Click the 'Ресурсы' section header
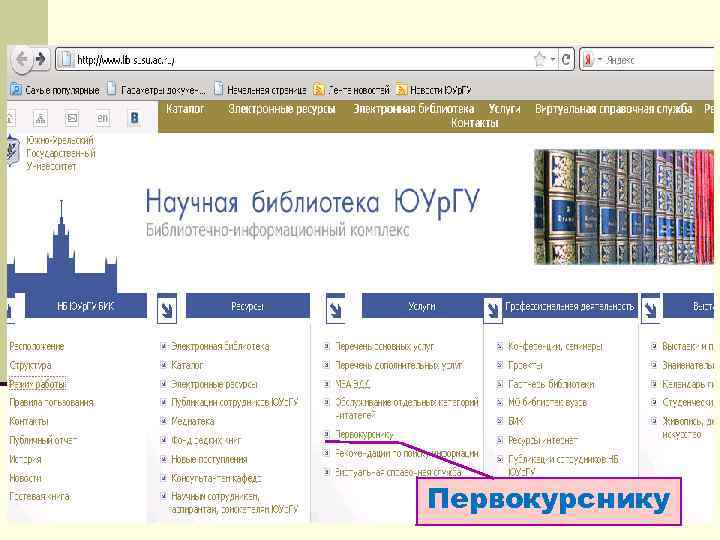720x540 pixels. click(248, 306)
